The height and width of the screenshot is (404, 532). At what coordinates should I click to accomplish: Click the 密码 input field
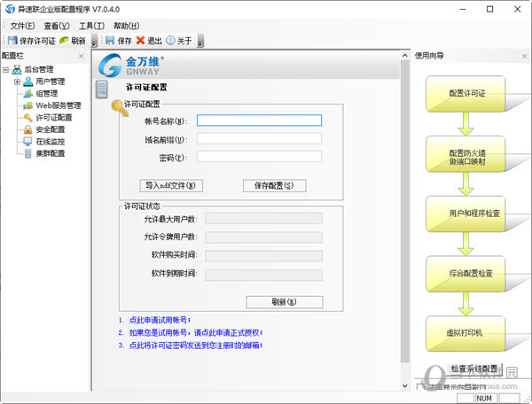click(259, 157)
